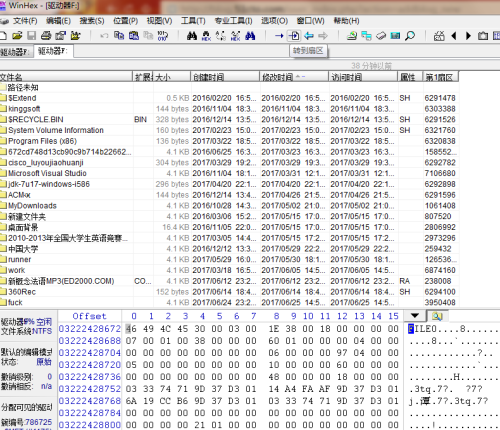Open the 视图(V) menu
The width and height of the screenshot is (500, 430).
(x=159, y=21)
